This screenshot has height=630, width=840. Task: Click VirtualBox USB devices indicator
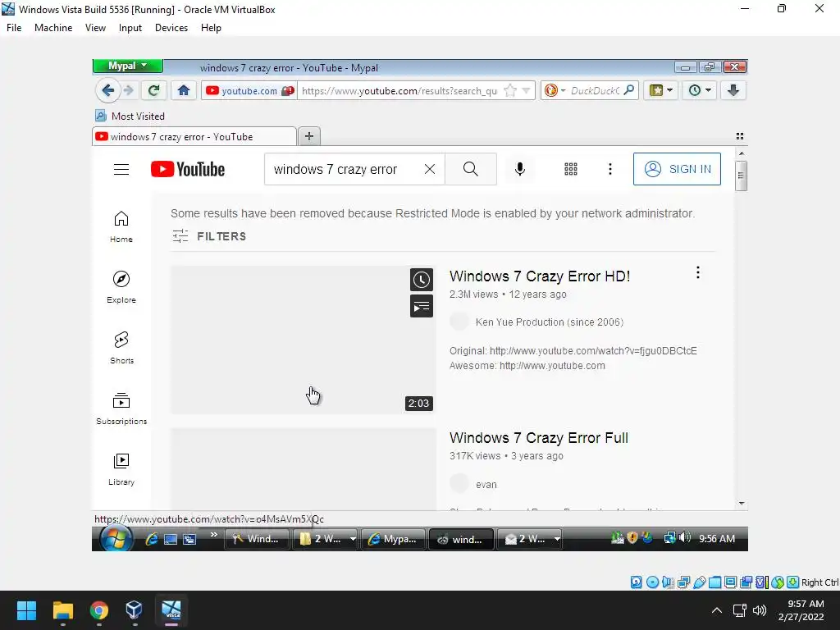point(699,582)
